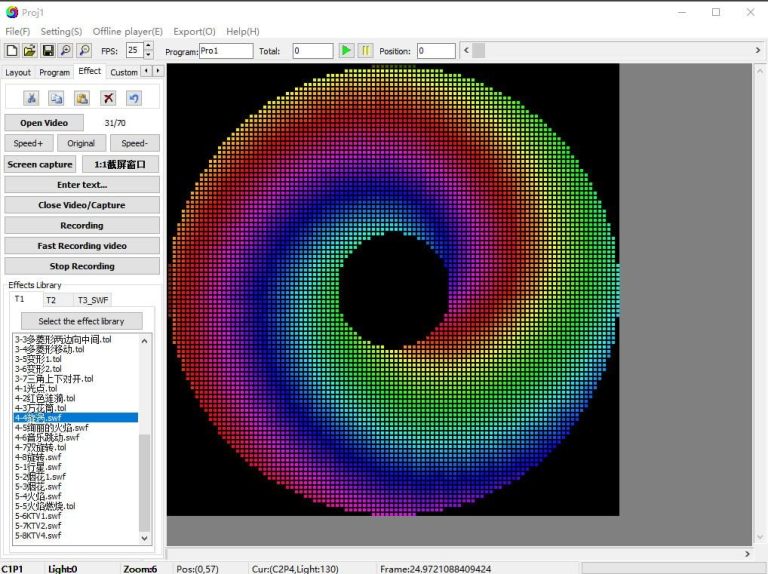Screen dimensions: 768x574
Task: Click the Paste clipboard icon
Action: tap(82, 98)
